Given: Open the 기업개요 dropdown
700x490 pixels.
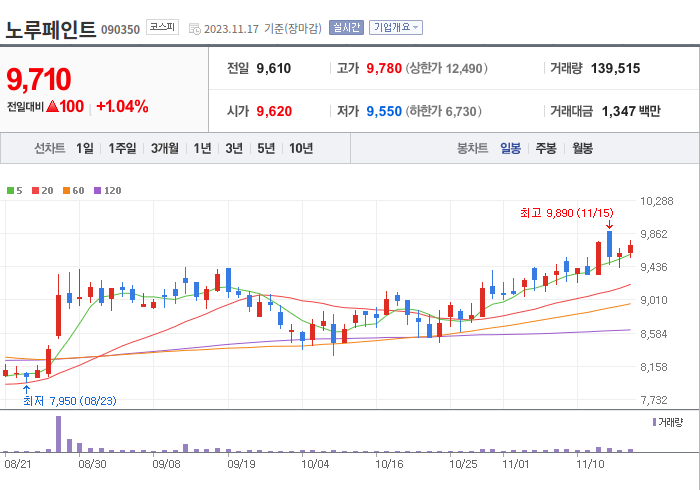Looking at the screenshot, I should pyautogui.click(x=396, y=28).
